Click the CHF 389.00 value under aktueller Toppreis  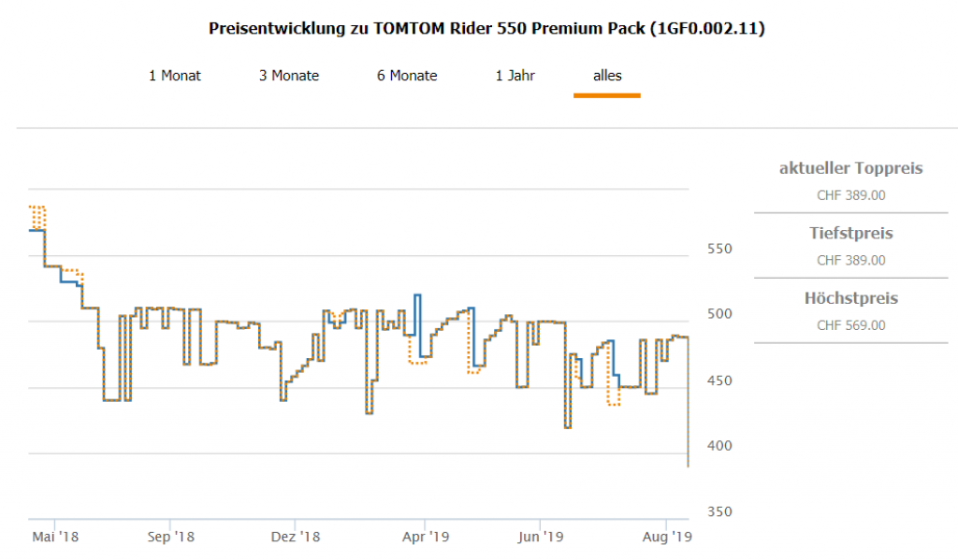point(850,195)
